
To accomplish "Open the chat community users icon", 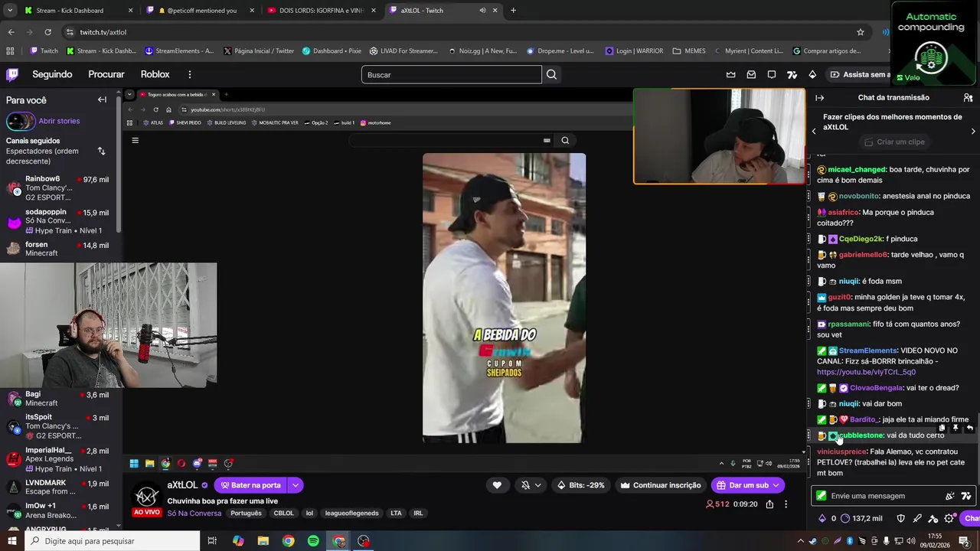I will [968, 97].
